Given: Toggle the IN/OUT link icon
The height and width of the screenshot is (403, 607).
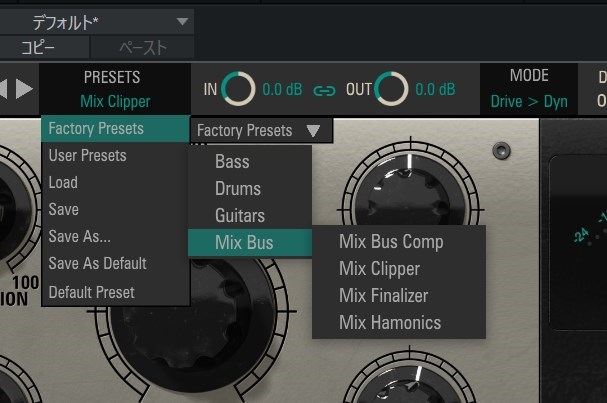Looking at the screenshot, I should (325, 90).
